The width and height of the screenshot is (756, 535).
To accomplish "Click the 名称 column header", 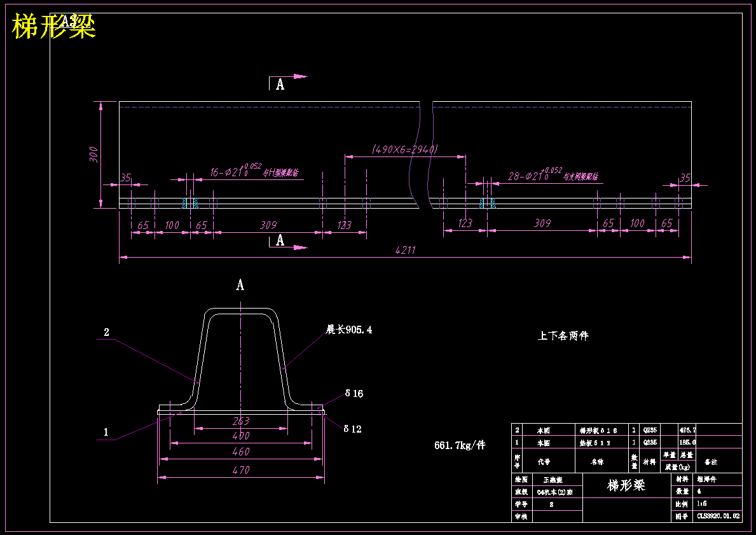I will point(597,462).
